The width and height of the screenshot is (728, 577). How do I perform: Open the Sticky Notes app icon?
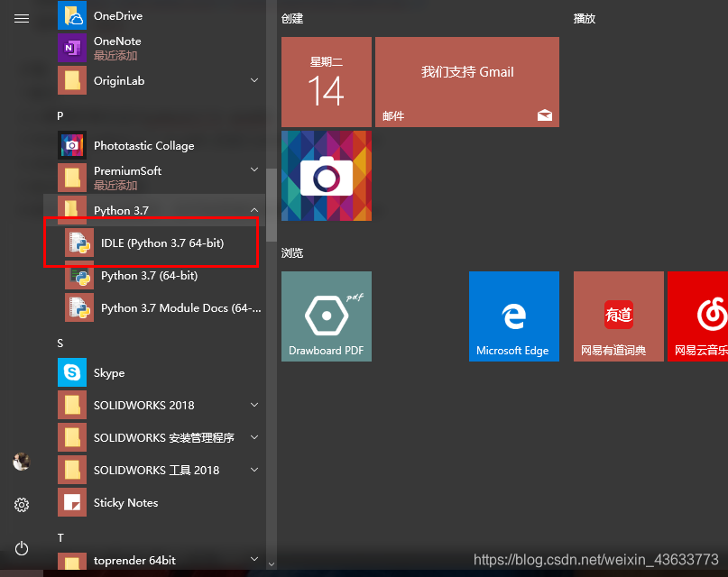[72, 502]
